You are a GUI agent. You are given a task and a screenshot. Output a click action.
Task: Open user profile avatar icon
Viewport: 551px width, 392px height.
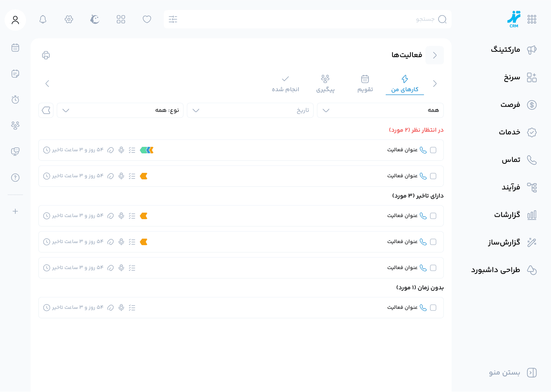tap(15, 20)
